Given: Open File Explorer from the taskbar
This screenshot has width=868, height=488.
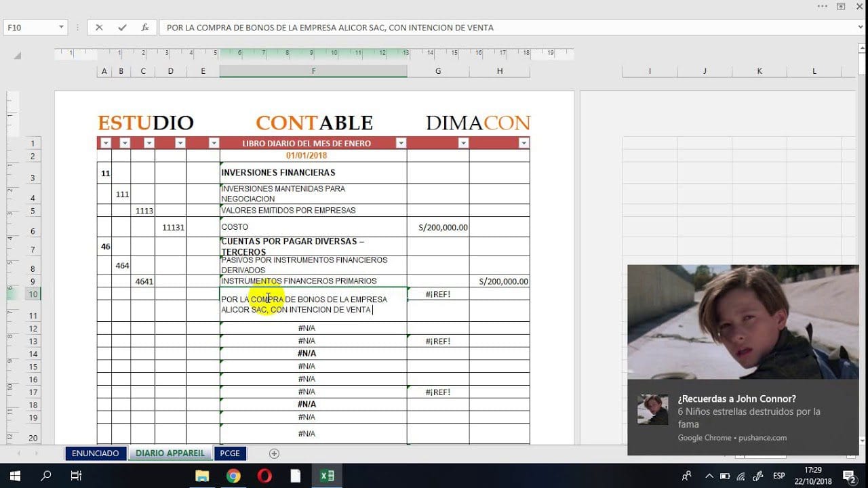Looking at the screenshot, I should click(x=203, y=475).
